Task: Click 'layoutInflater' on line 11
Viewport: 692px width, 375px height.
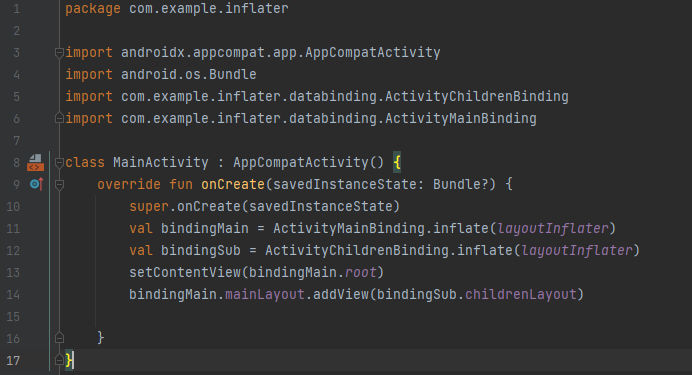Action: click(x=553, y=229)
